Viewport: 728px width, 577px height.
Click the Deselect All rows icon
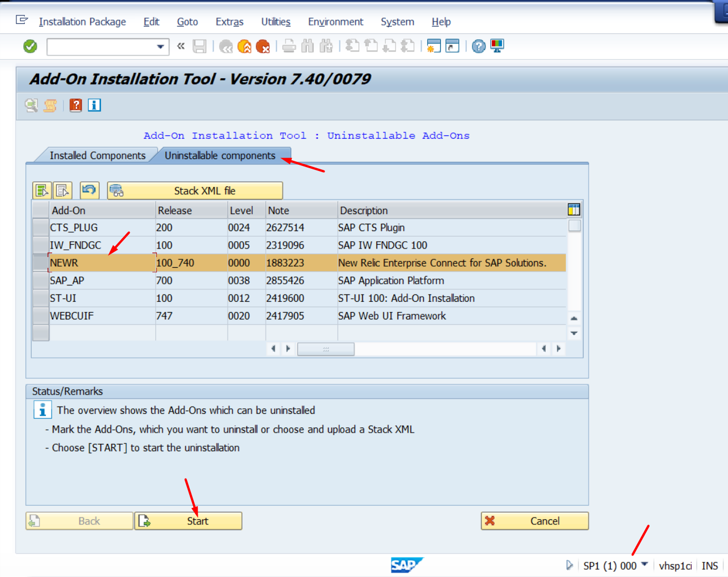pos(62,190)
